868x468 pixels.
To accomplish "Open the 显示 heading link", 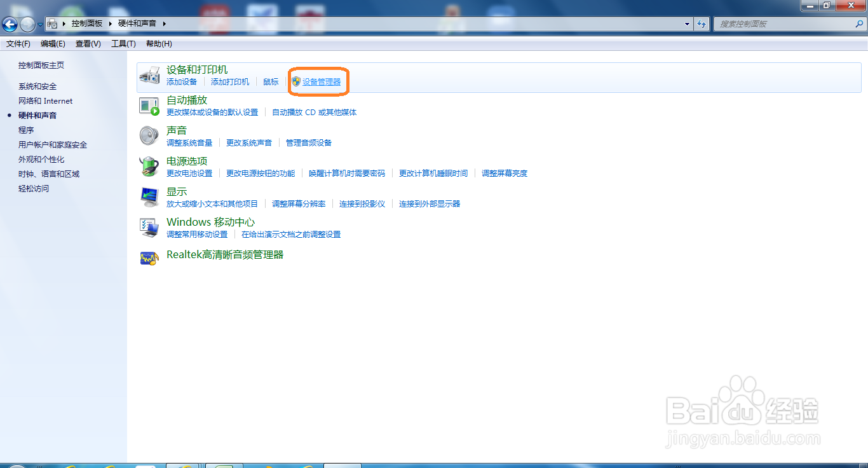I will coord(177,192).
